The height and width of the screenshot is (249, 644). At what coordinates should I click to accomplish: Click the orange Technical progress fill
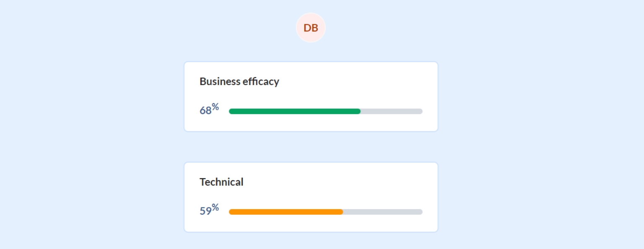285,212
